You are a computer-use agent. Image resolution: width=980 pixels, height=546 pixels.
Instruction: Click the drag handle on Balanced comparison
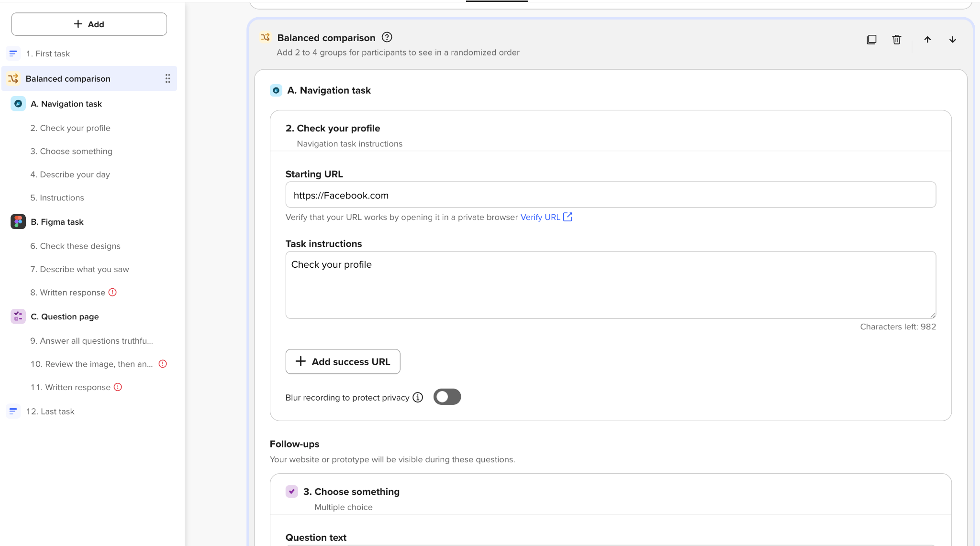[x=167, y=78]
